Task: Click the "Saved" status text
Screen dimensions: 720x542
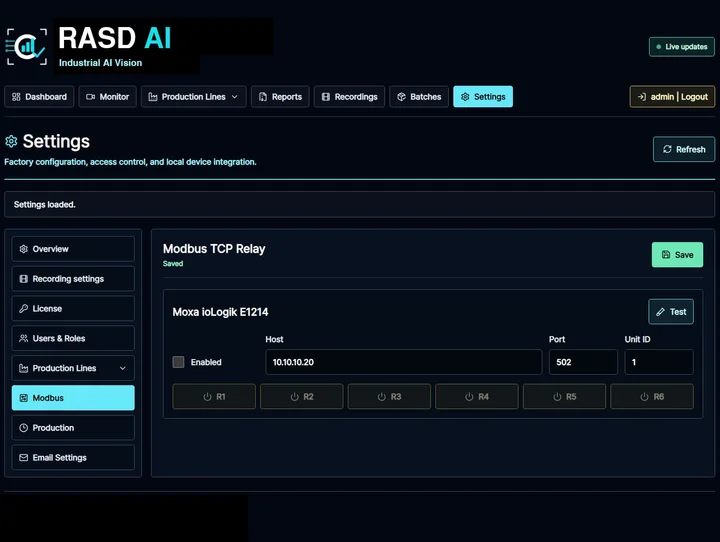Action: click(173, 264)
